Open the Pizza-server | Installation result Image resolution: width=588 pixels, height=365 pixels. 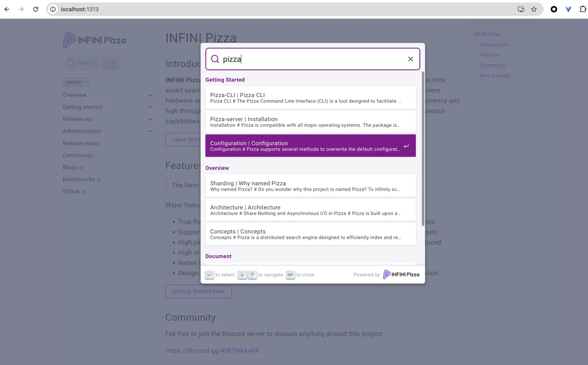tap(310, 122)
